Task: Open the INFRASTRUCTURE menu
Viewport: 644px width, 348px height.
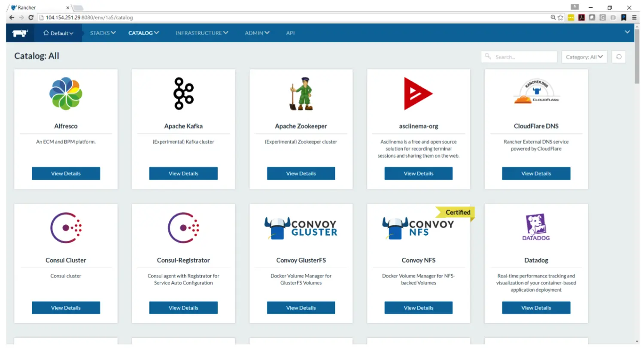Action: pyautogui.click(x=202, y=33)
